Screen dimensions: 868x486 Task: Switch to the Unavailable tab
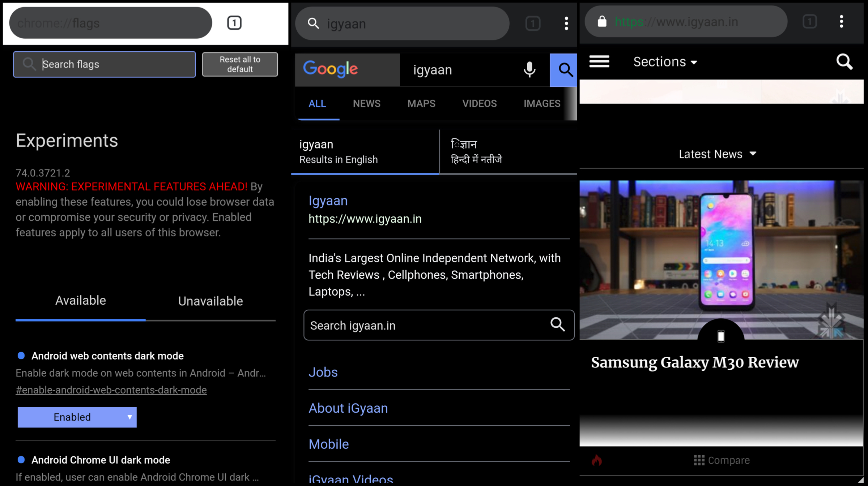210,301
